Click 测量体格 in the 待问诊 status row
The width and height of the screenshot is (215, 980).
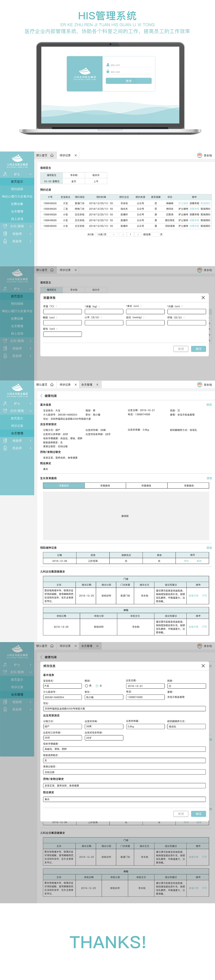pyautogui.click(x=194, y=209)
